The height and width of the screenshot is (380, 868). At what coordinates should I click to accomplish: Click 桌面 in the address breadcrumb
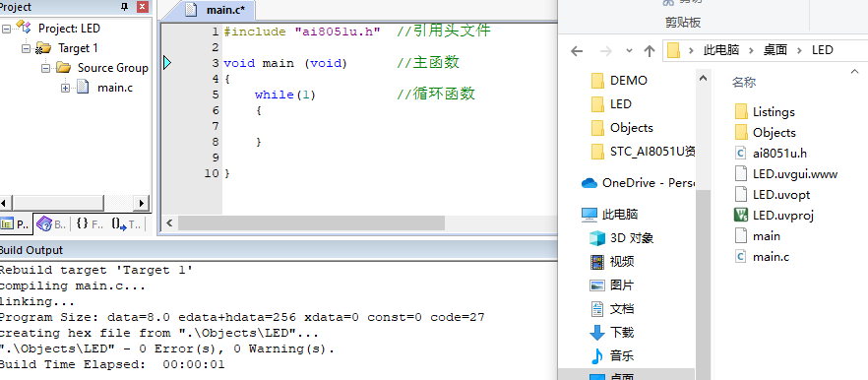pos(775,50)
